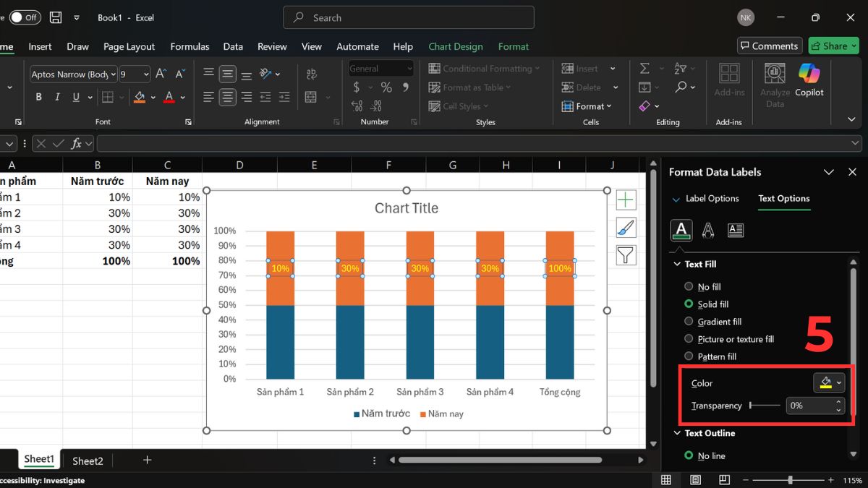Toggle bold formatting in Font group
Viewport: 868px width, 488px height.
(38, 97)
